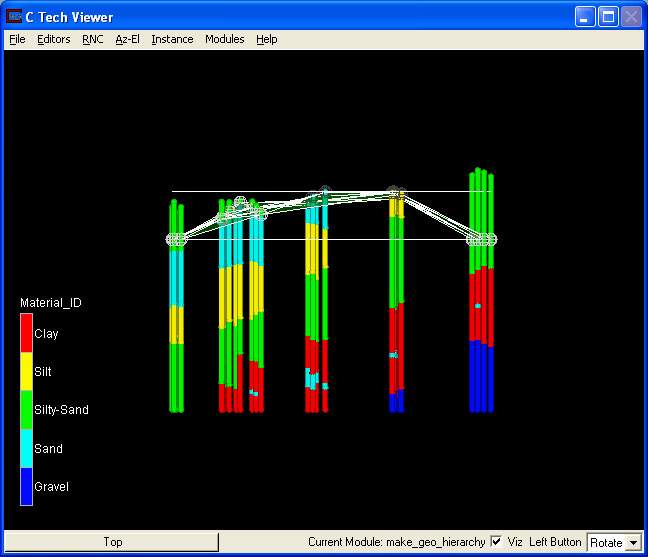Open the Help menu
This screenshot has height=557, width=648.
(x=267, y=39)
